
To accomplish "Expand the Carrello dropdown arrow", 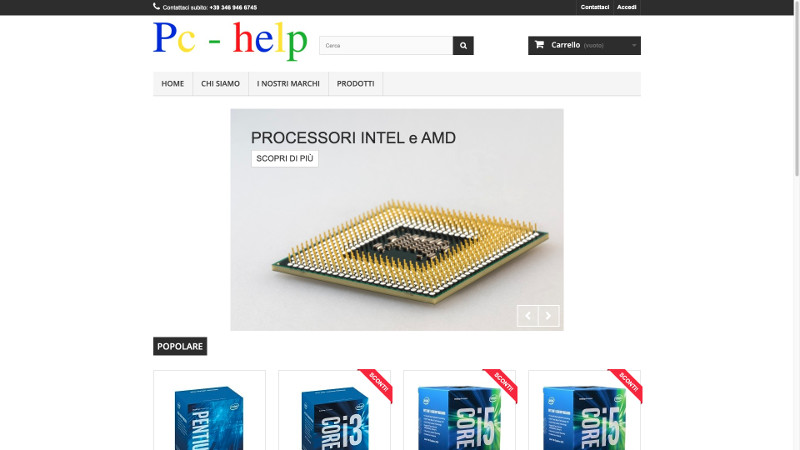I will 634,45.
